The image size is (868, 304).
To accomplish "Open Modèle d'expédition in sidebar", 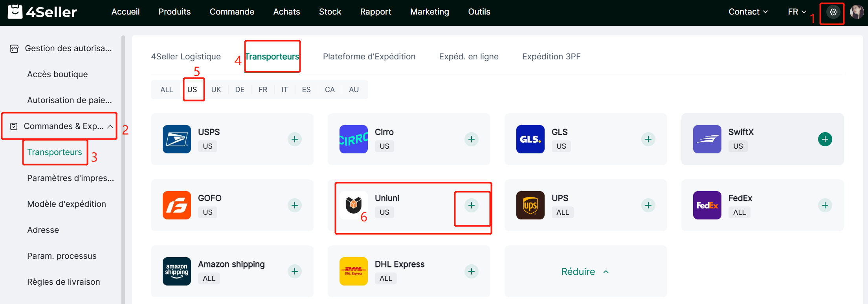I will pos(66,204).
